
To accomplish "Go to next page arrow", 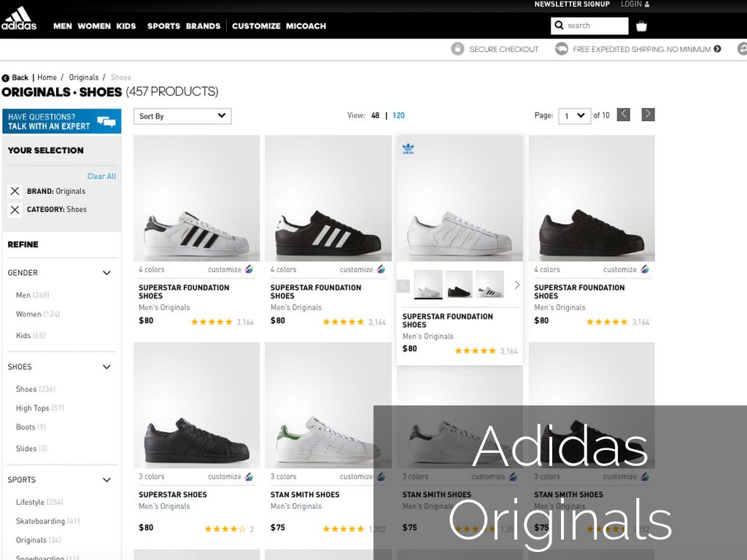I will coord(648,114).
